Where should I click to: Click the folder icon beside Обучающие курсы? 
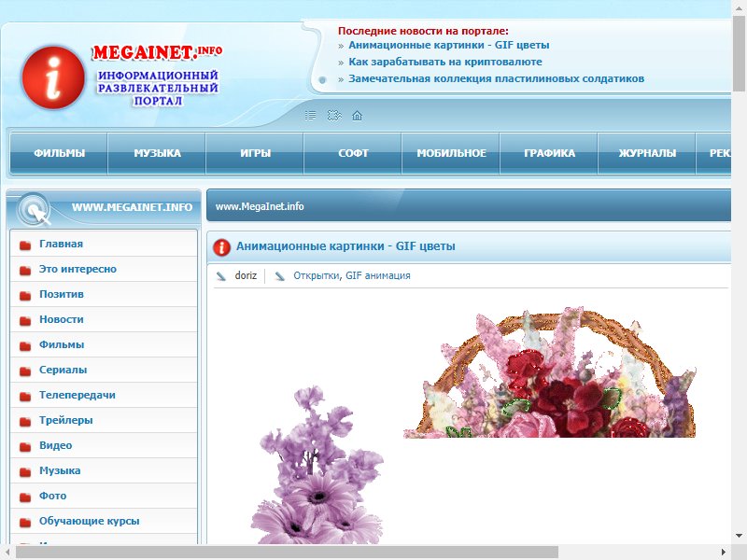pos(25,523)
